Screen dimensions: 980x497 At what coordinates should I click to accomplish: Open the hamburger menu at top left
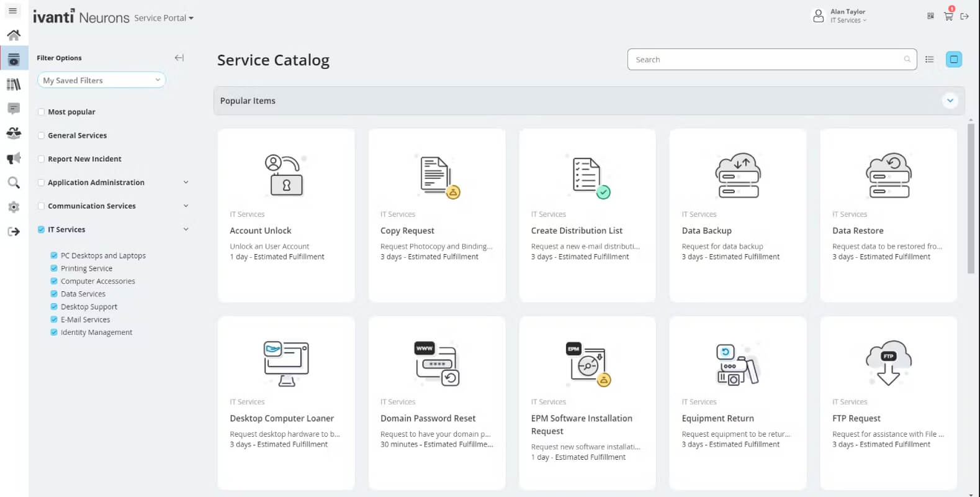(x=12, y=11)
